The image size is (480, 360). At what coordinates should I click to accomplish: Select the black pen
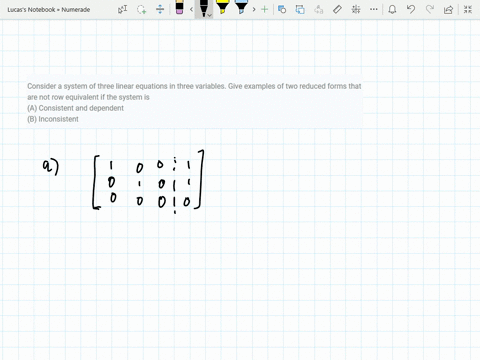[203, 8]
